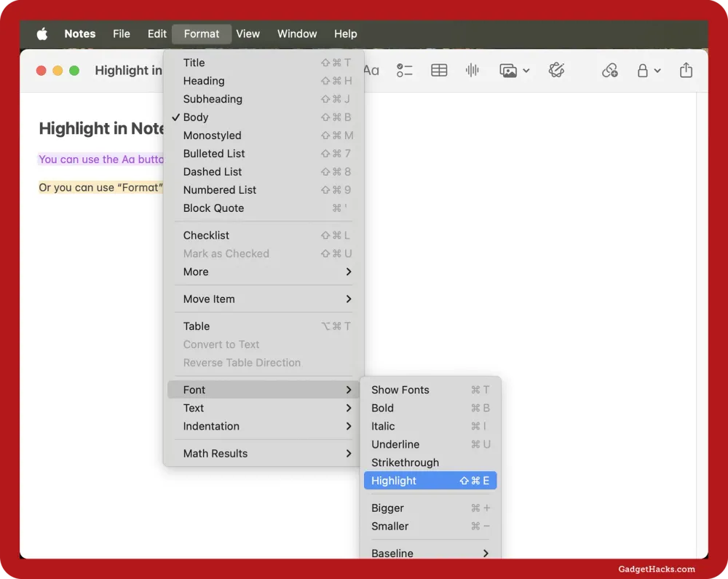The width and height of the screenshot is (728, 579).
Task: Expand the Text submenu
Action: pos(264,408)
